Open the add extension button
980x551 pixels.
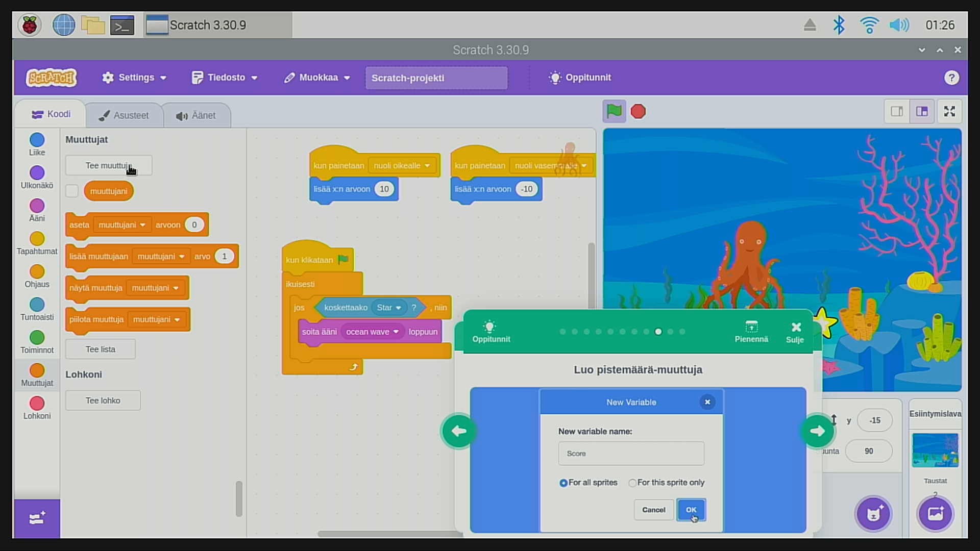coord(37,519)
